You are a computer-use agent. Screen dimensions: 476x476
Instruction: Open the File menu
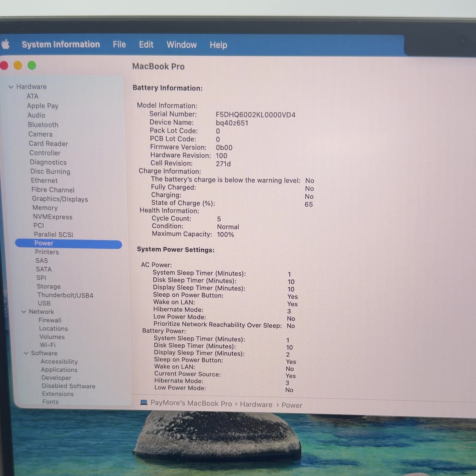pyautogui.click(x=119, y=44)
